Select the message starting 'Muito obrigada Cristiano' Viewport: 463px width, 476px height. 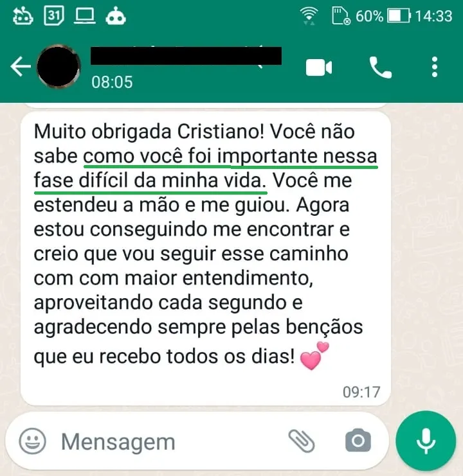[x=206, y=258]
